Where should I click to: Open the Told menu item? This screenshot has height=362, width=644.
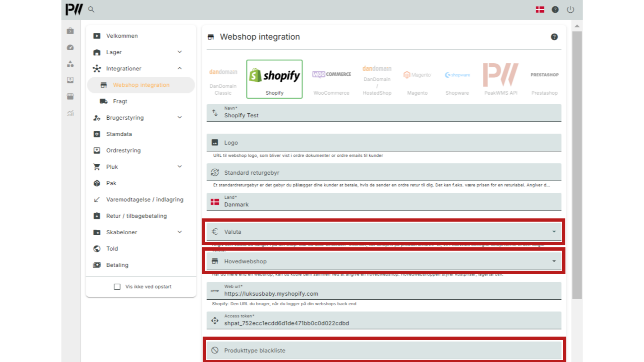tap(141, 249)
